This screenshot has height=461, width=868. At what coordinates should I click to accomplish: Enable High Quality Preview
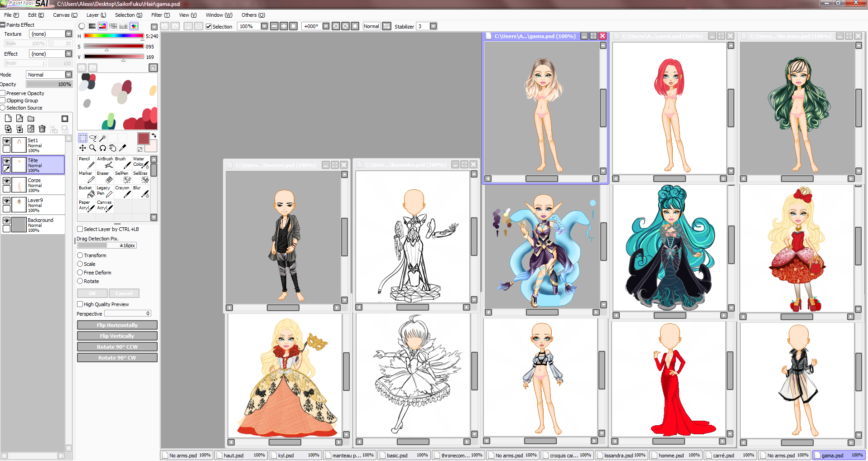[80, 304]
